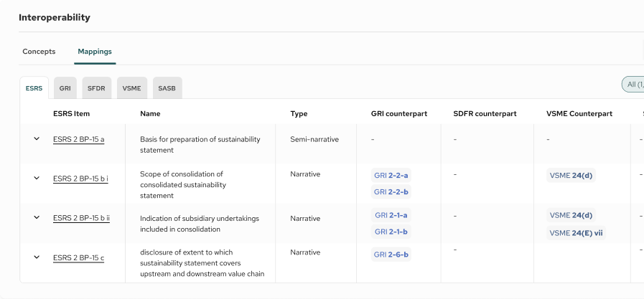
Task: Click the VSME Counterpart column header
Action: 579,113
